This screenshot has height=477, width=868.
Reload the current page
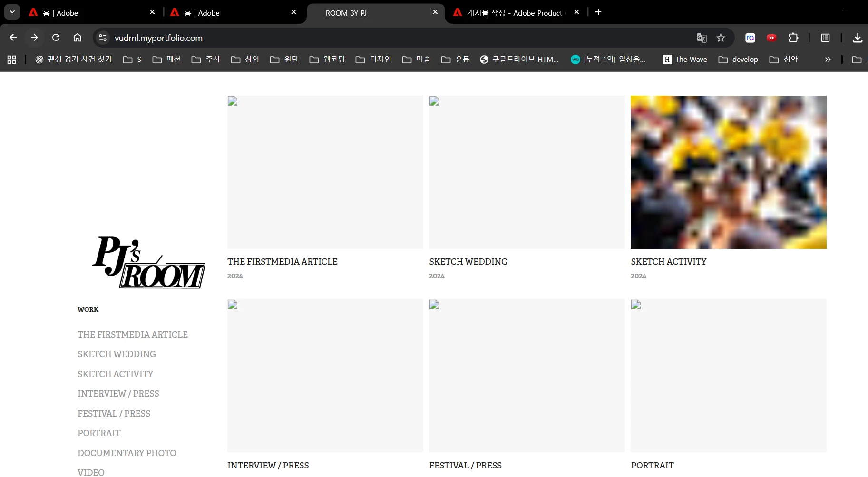point(56,38)
